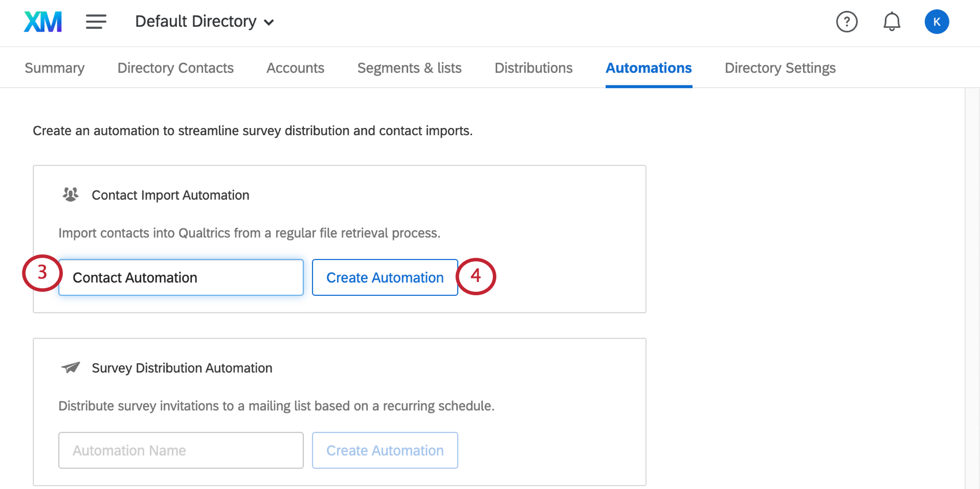980x489 pixels.
Task: Open the help question mark icon
Action: 846,22
